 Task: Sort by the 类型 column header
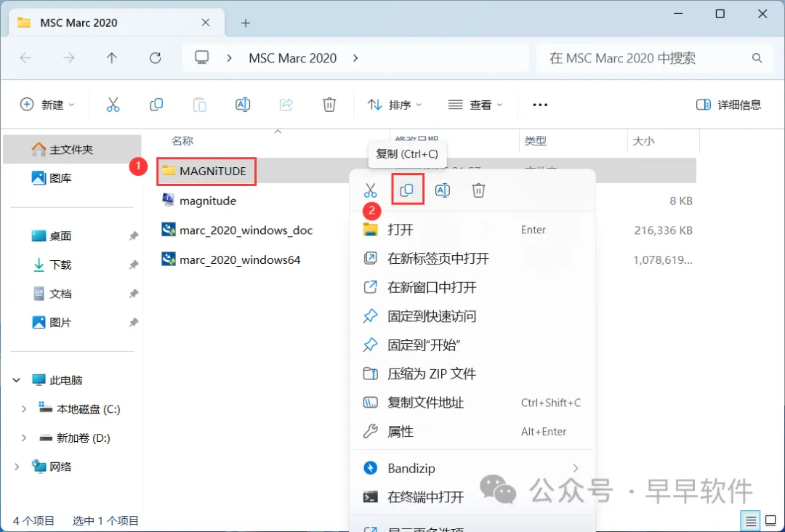coord(535,141)
